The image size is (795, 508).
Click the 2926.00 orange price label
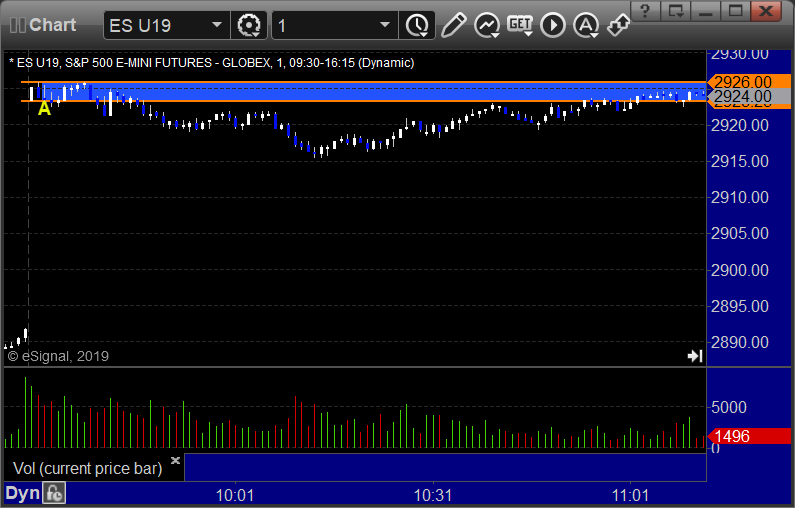[x=749, y=81]
